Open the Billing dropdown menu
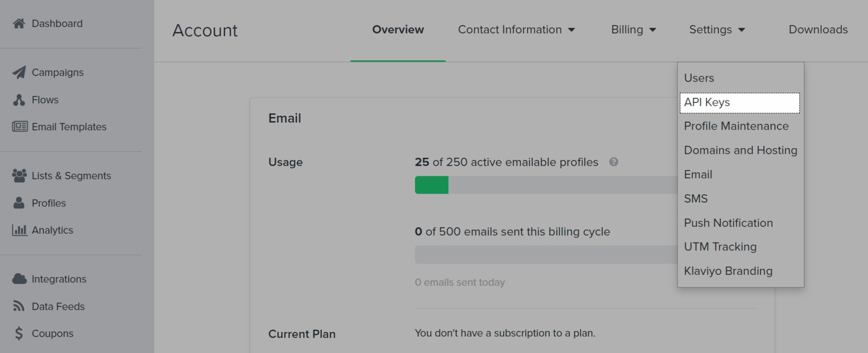Image resolution: width=868 pixels, height=353 pixels. pos(633,30)
